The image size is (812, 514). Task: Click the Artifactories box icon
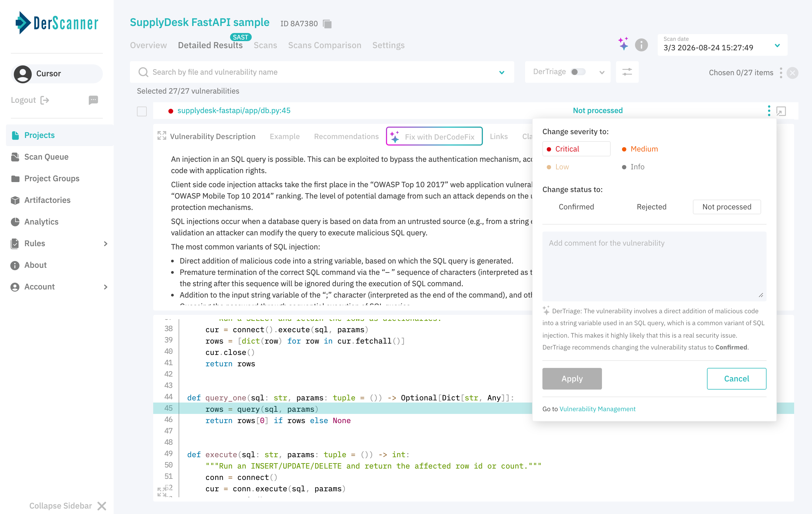pyautogui.click(x=15, y=200)
